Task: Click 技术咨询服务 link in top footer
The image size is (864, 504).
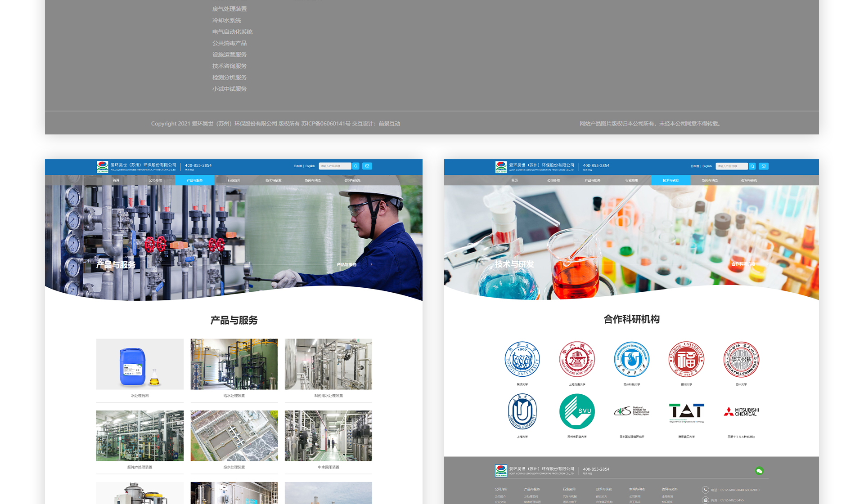Action: coord(229,66)
